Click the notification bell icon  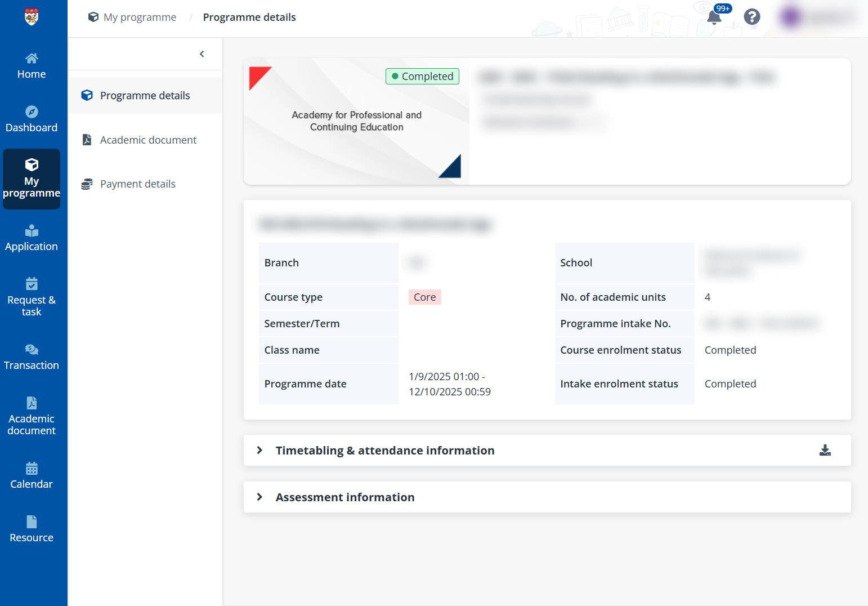[714, 17]
